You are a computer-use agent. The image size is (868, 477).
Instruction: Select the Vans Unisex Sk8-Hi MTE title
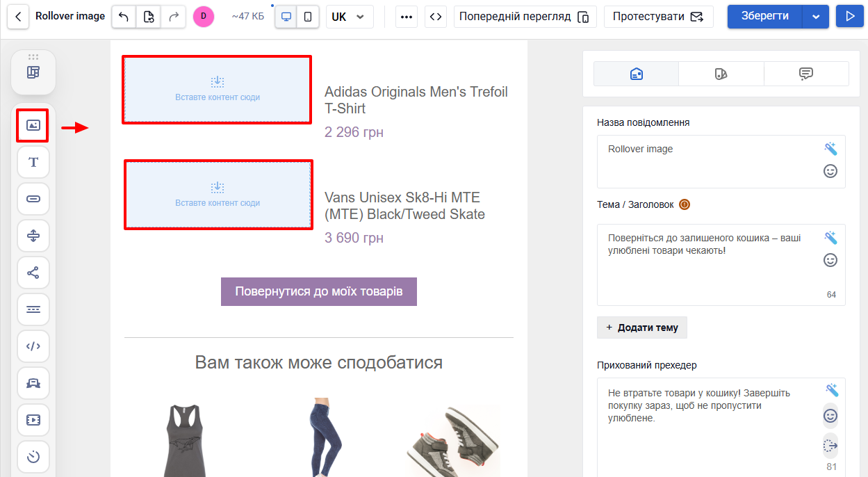point(404,206)
